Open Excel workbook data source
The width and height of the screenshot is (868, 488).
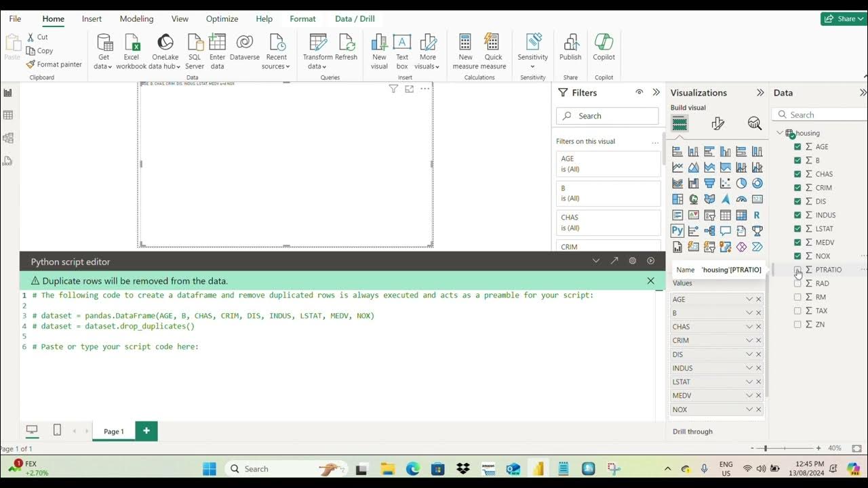(x=132, y=52)
